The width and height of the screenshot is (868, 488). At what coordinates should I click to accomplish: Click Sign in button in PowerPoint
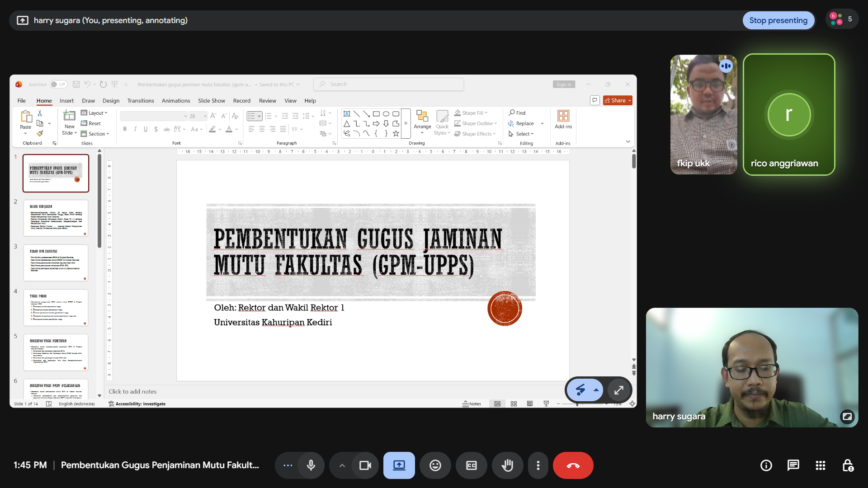564,84
